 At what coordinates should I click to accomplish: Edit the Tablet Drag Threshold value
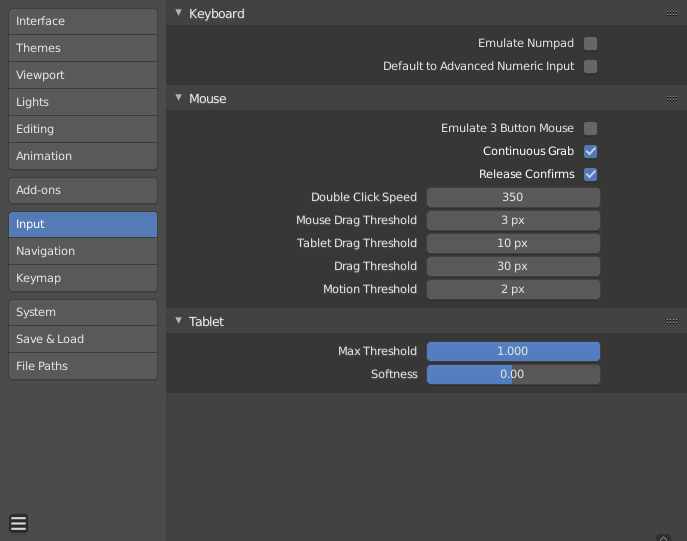513,243
